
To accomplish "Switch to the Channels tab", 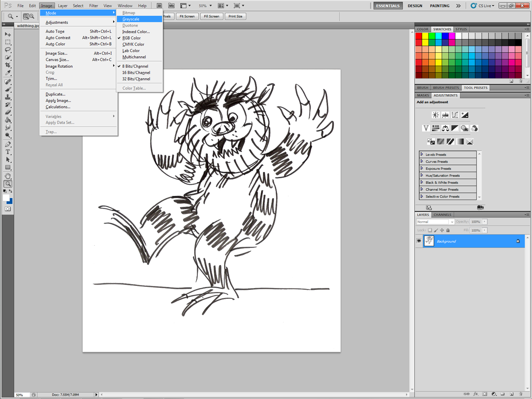I will click(442, 215).
